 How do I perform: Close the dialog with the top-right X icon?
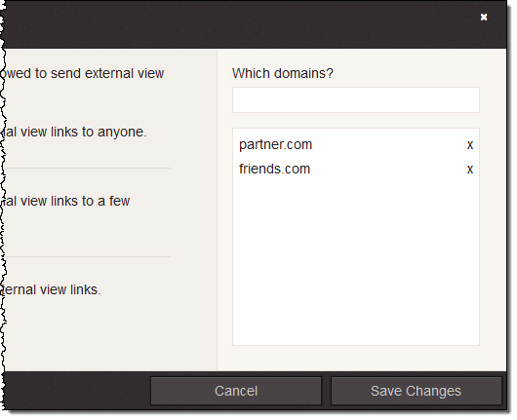(484, 18)
